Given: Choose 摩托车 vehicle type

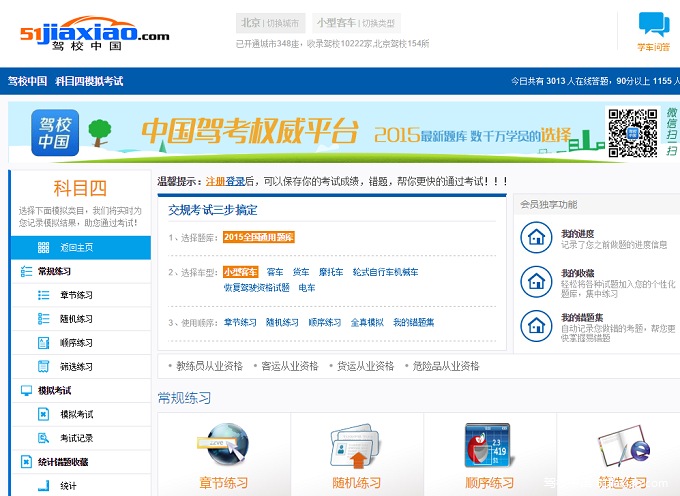Looking at the screenshot, I should click(331, 272).
